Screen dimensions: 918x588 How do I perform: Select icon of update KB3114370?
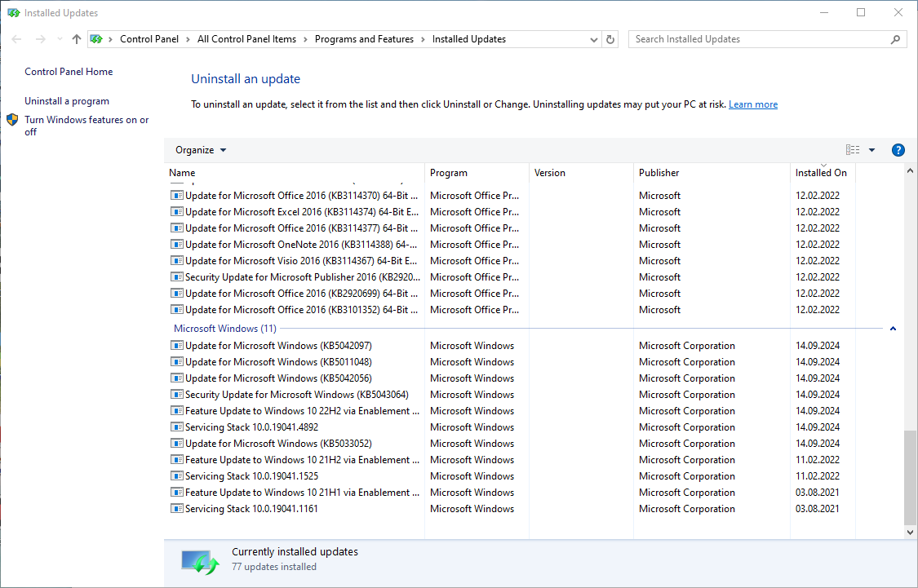177,196
